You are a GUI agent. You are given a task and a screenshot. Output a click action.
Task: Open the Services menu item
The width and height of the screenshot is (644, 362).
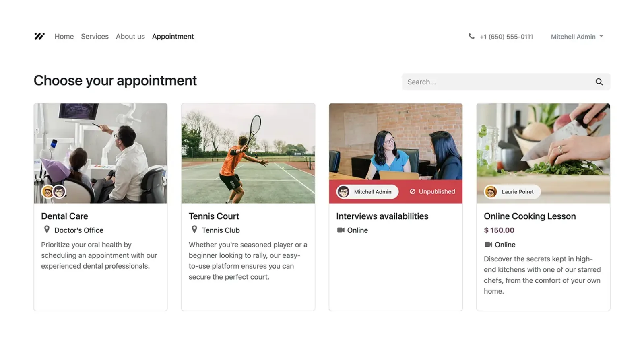(95, 36)
